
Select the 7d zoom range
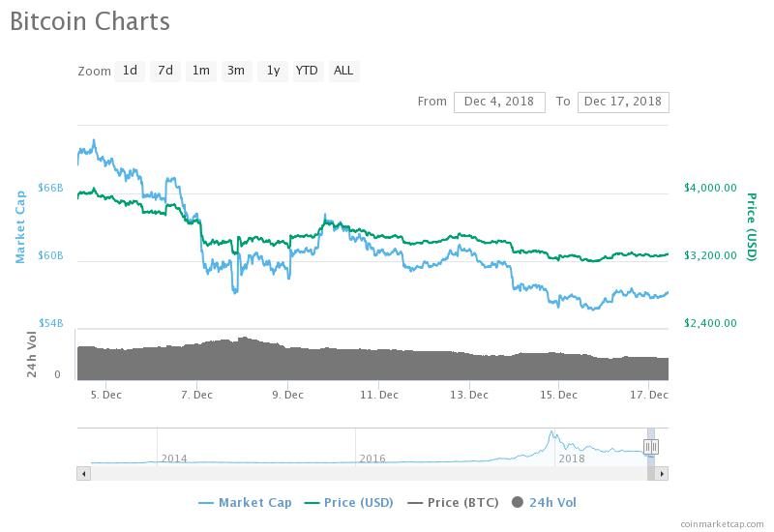coord(165,71)
